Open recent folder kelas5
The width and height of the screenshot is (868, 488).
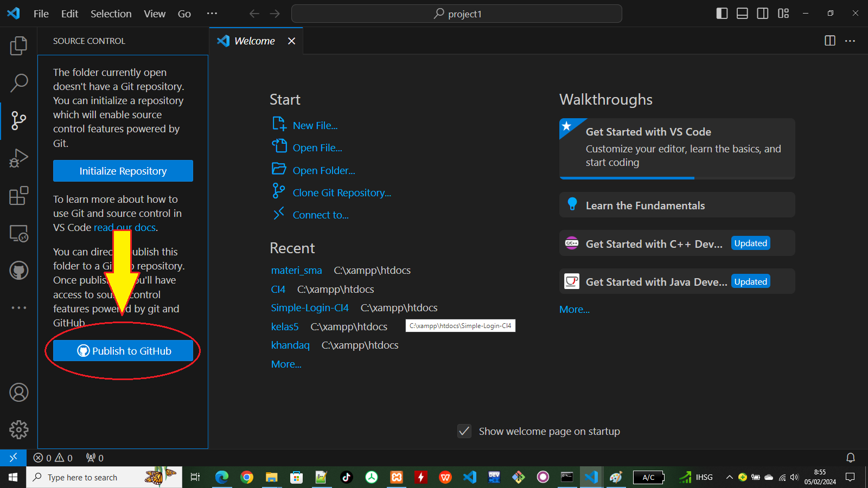pos(285,326)
